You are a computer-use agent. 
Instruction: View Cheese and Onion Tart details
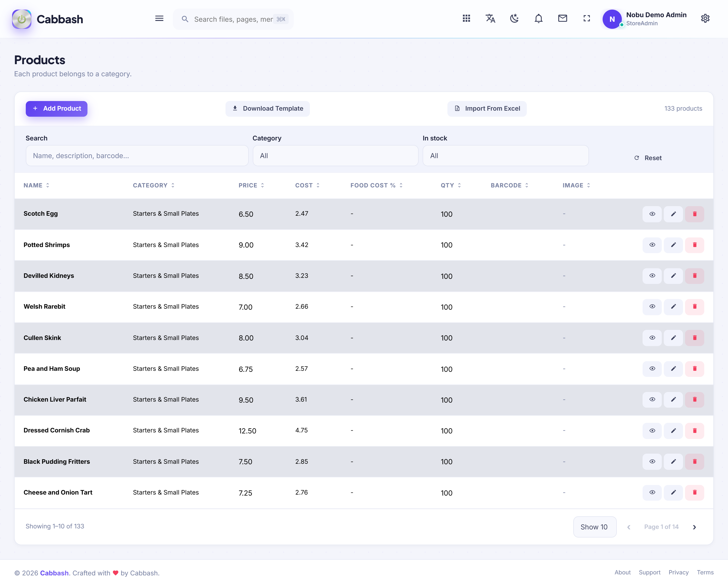(652, 493)
